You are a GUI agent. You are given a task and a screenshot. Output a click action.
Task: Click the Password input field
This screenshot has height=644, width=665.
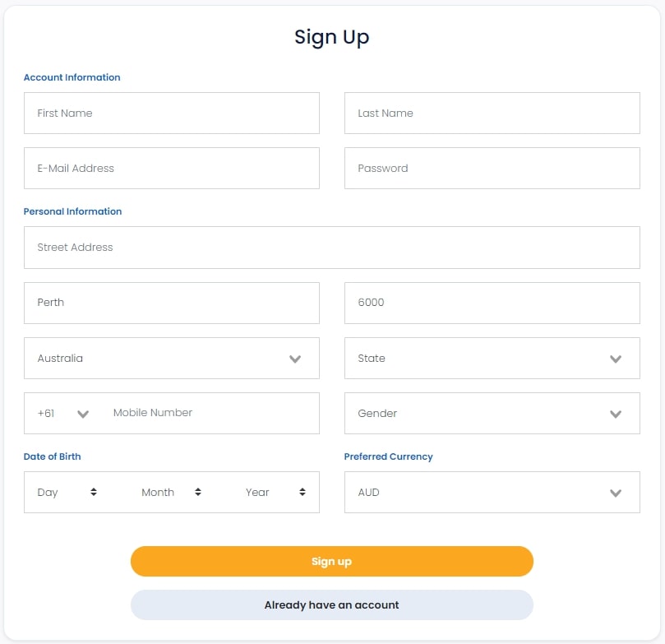point(492,169)
